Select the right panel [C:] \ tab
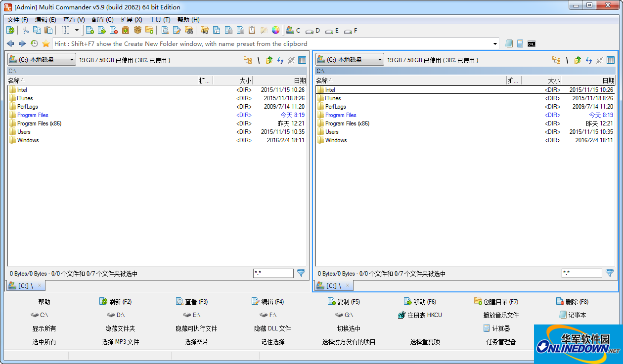Image resolution: width=623 pixels, height=364 pixels. pos(333,285)
